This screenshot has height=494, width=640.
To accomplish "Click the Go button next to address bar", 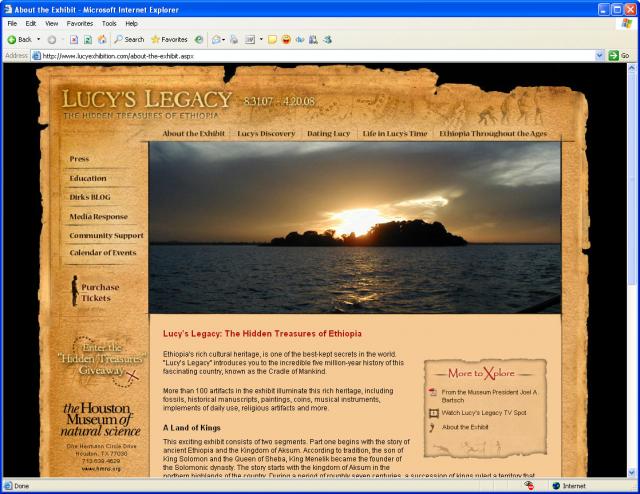I will point(618,56).
